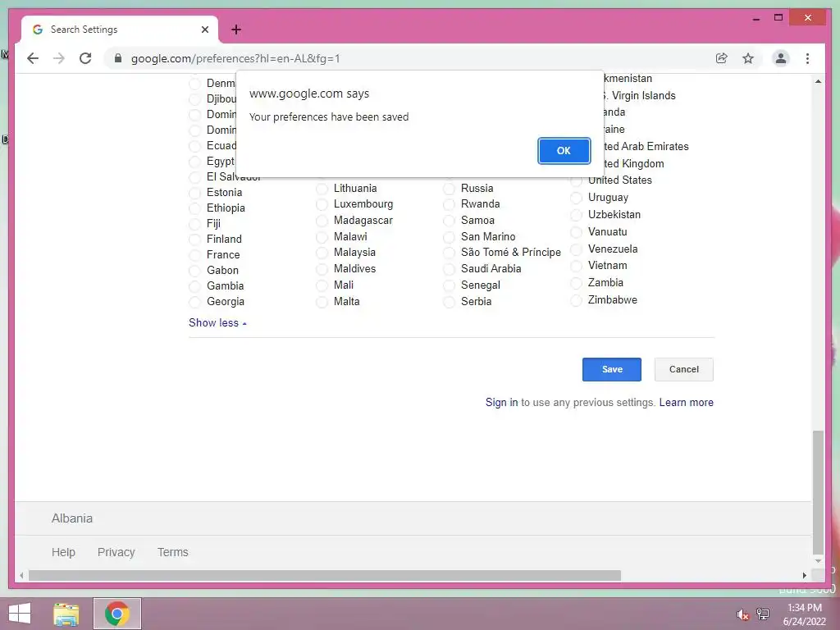Choose Georgia as the region
840x630 pixels.
tap(195, 302)
